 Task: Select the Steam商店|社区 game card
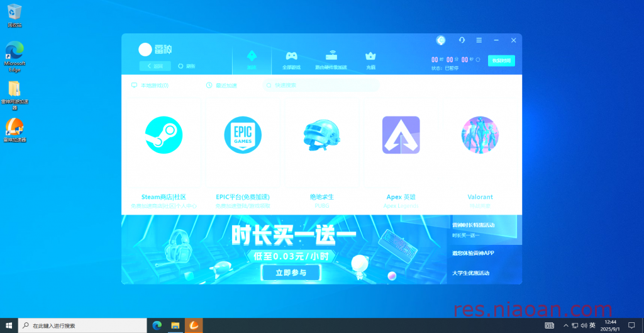point(164,153)
